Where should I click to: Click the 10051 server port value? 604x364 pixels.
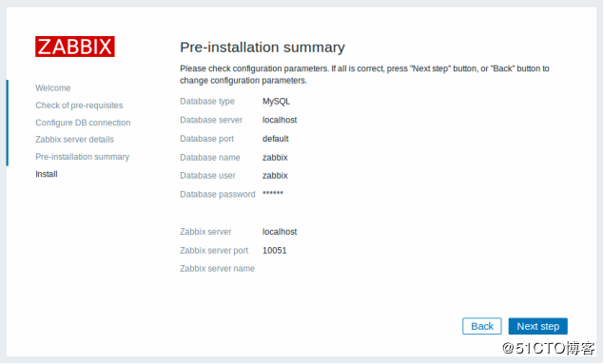point(275,251)
